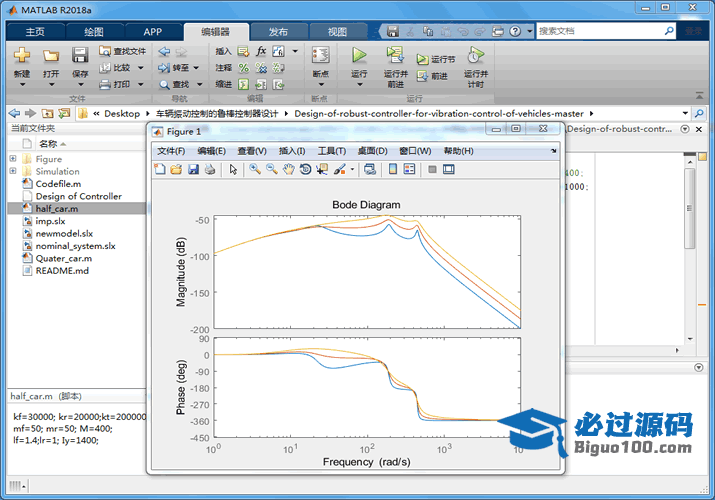Toggle the edit plot arrow tool
The width and height of the screenshot is (715, 500).
[x=233, y=170]
